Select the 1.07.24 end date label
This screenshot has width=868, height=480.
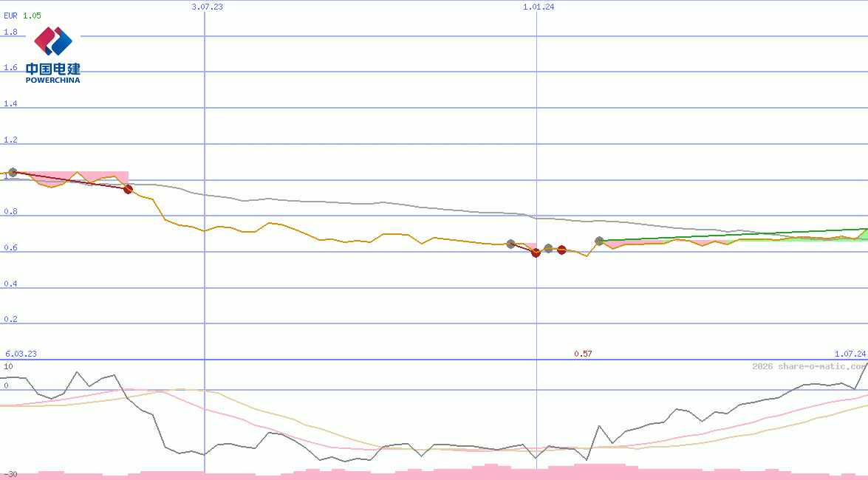(x=850, y=354)
